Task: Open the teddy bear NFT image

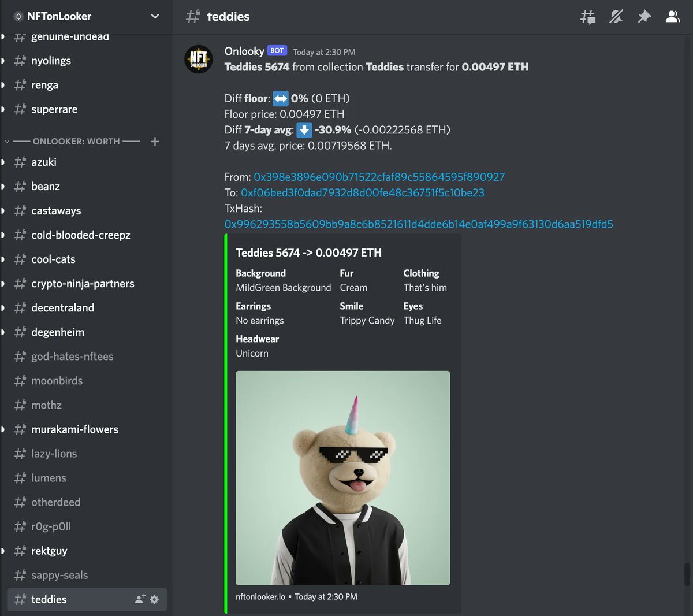Action: pos(342,478)
